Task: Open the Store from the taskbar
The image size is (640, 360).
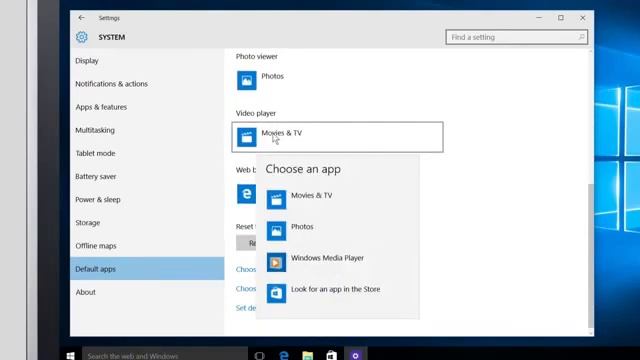Action: (331, 356)
